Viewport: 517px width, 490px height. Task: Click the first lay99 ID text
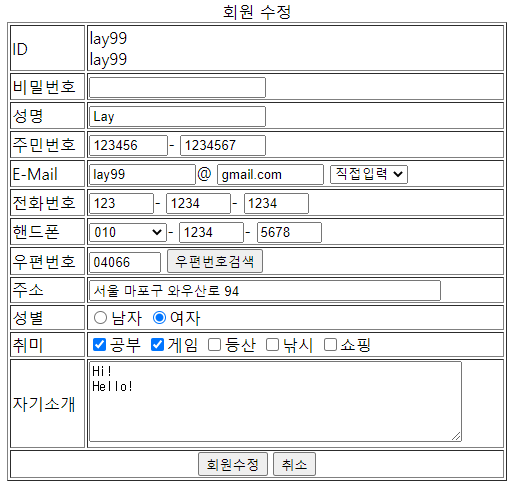108,38
